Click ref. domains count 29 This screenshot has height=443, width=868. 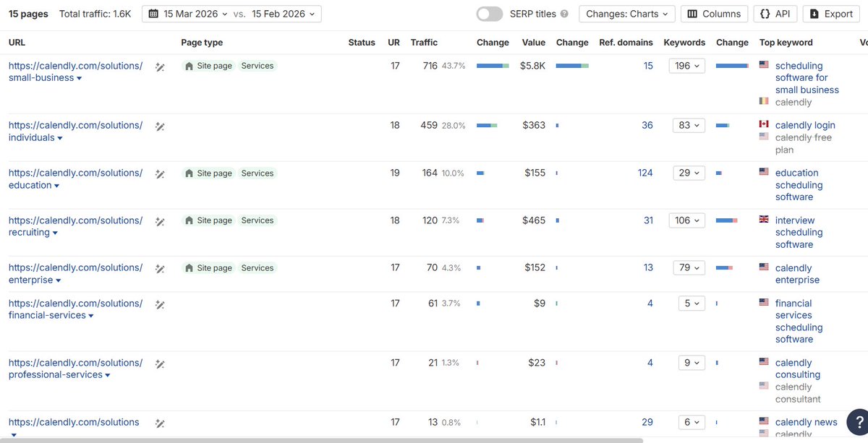647,422
